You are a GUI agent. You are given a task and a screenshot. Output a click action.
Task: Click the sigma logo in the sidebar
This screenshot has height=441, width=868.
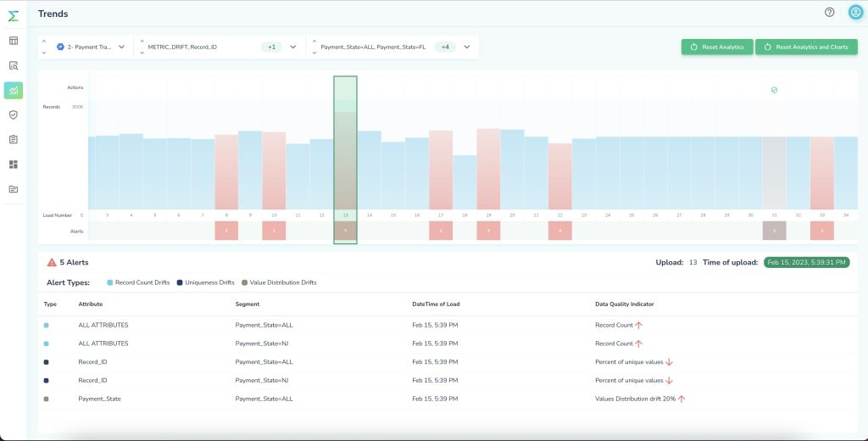(13, 15)
